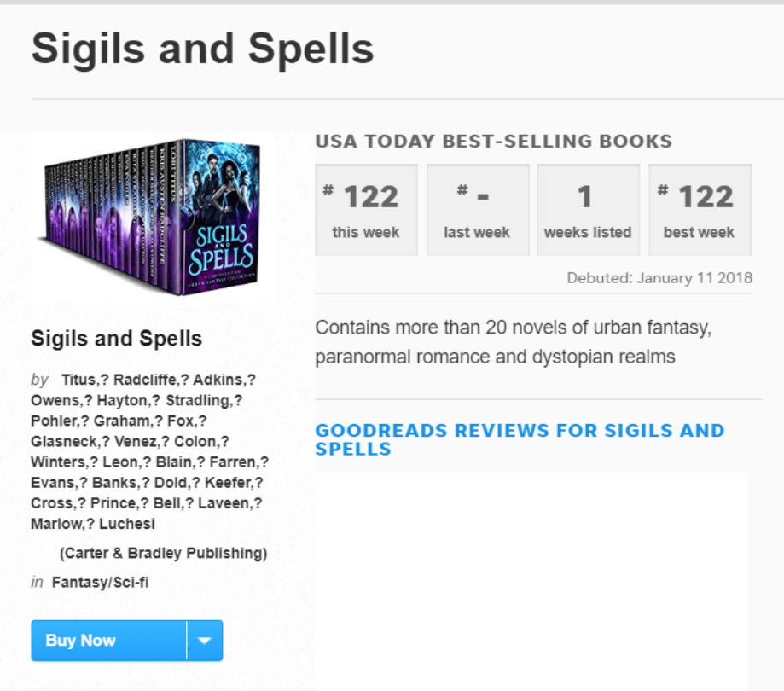This screenshot has width=784, height=691.
Task: Click the Carter & Bradley Publishing label
Action: point(163,553)
